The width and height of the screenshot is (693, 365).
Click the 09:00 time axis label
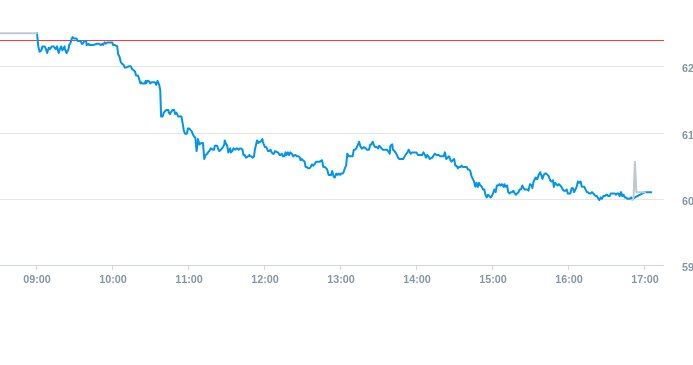click(x=37, y=279)
